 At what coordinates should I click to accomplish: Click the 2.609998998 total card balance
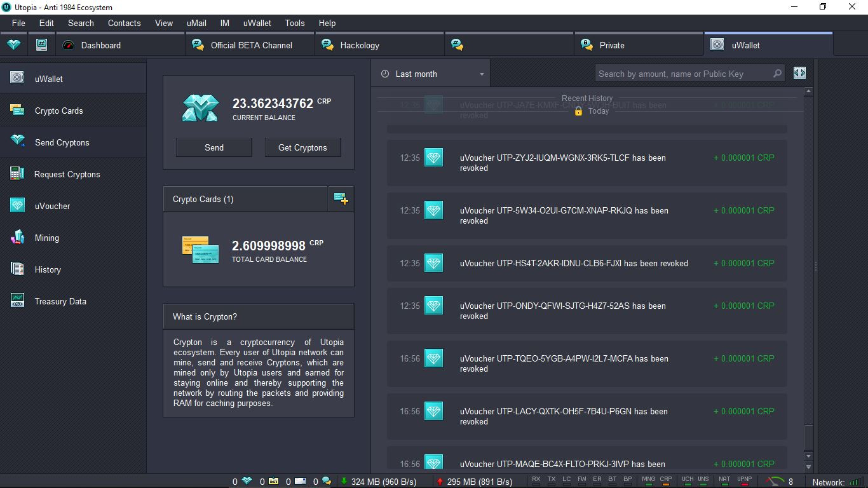[269, 245]
